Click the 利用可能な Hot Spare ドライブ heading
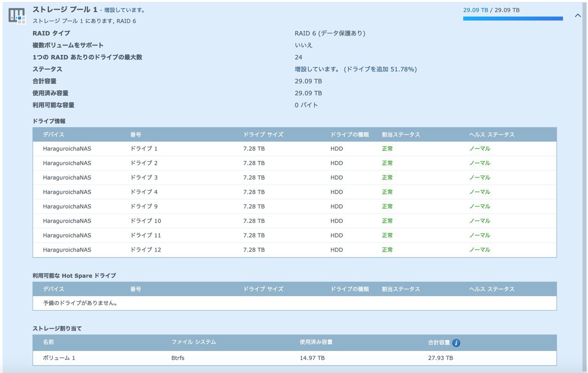This screenshot has width=588, height=373. tap(74, 276)
